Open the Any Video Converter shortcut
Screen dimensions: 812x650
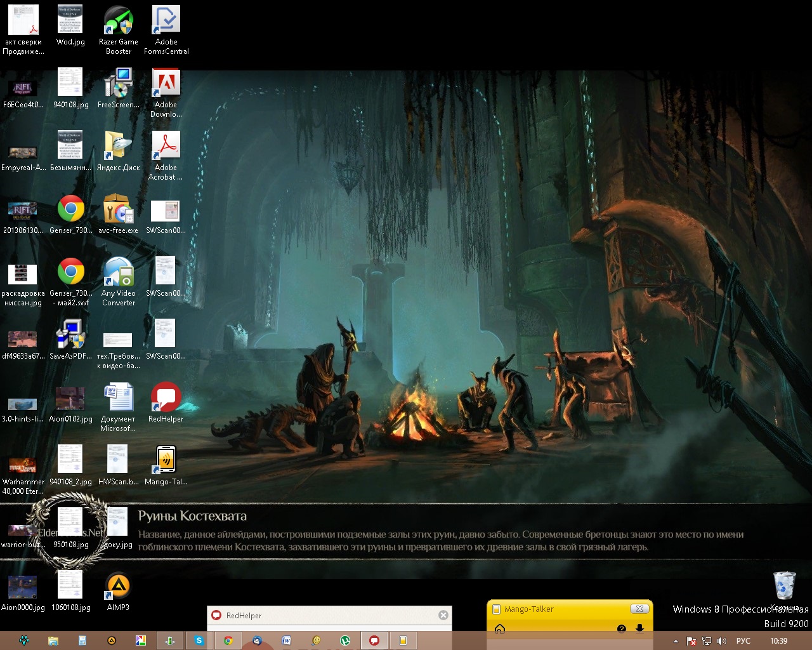tap(119, 281)
